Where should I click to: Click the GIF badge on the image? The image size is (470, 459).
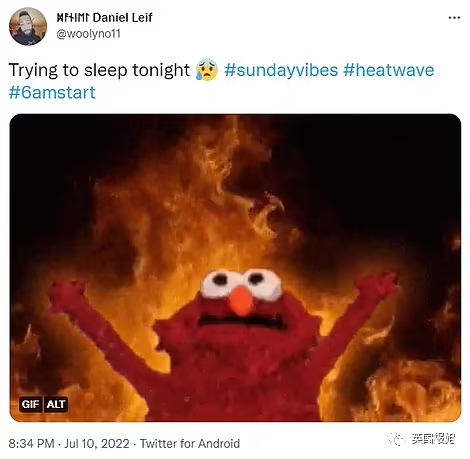pyautogui.click(x=30, y=404)
